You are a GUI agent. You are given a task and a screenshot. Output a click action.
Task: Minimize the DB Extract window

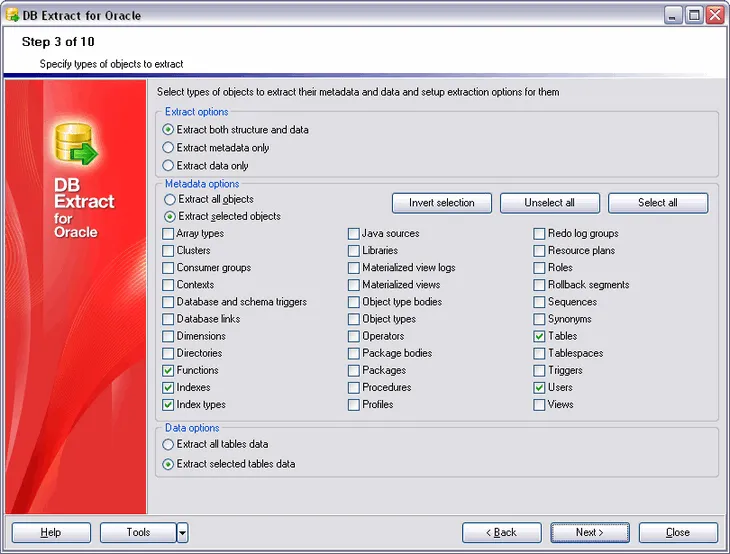coord(673,15)
